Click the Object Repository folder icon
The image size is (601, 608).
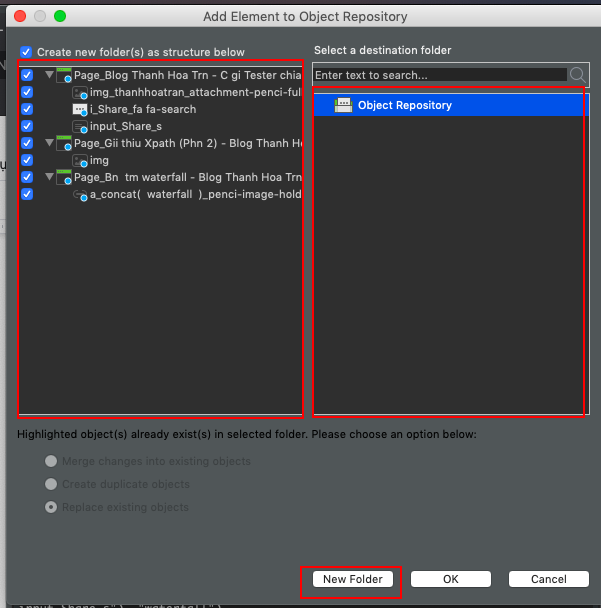[343, 105]
